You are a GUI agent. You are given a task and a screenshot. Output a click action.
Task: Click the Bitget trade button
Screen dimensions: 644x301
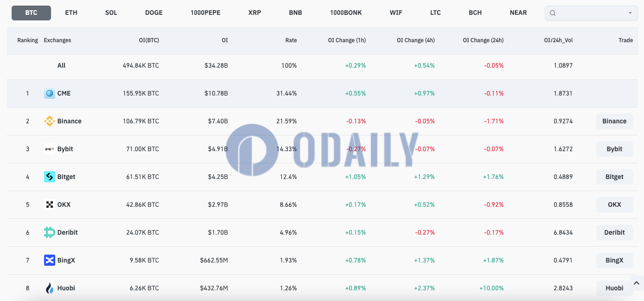(x=614, y=177)
